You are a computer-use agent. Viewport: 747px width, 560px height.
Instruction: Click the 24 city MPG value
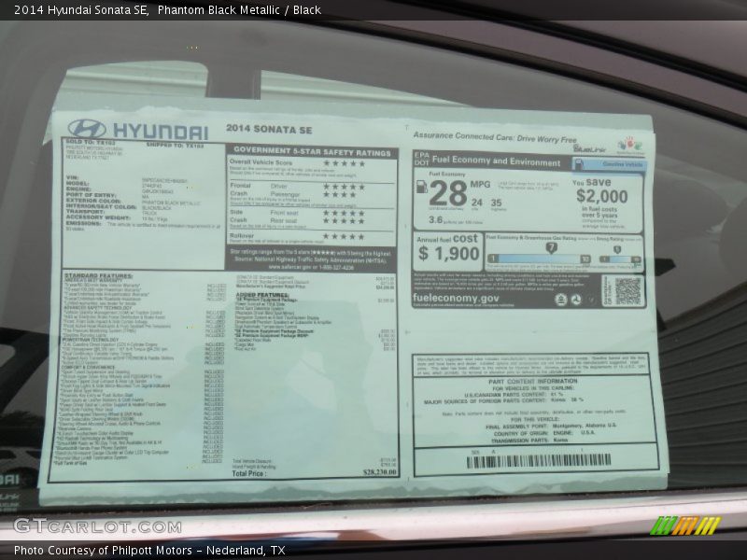(476, 203)
